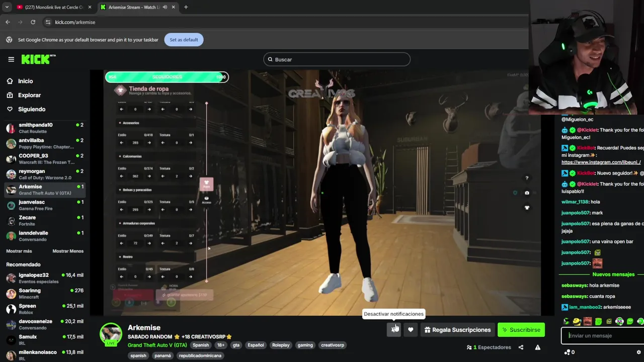This screenshot has height=362, width=644.
Task: Focus the Enviar un mensaje chat input
Action: (602, 335)
